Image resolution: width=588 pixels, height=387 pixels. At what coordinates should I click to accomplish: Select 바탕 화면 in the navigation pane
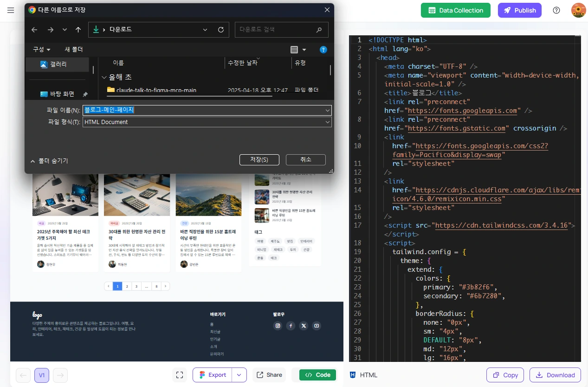click(58, 94)
